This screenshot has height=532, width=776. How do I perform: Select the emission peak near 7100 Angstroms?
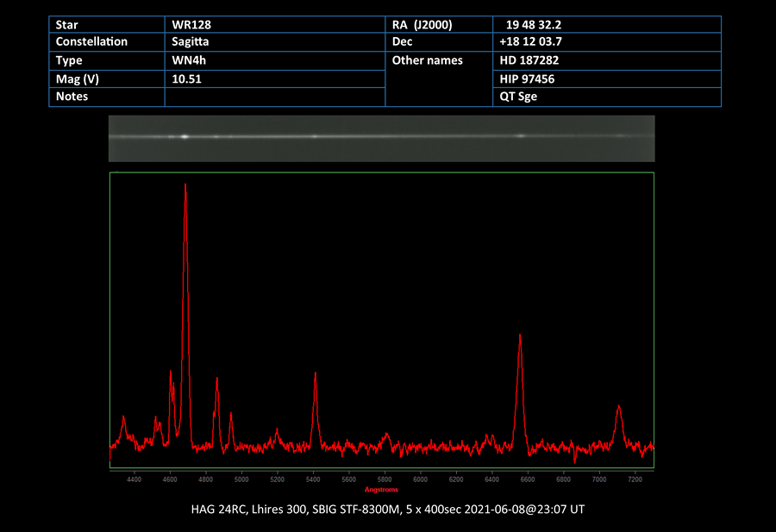tap(618, 408)
